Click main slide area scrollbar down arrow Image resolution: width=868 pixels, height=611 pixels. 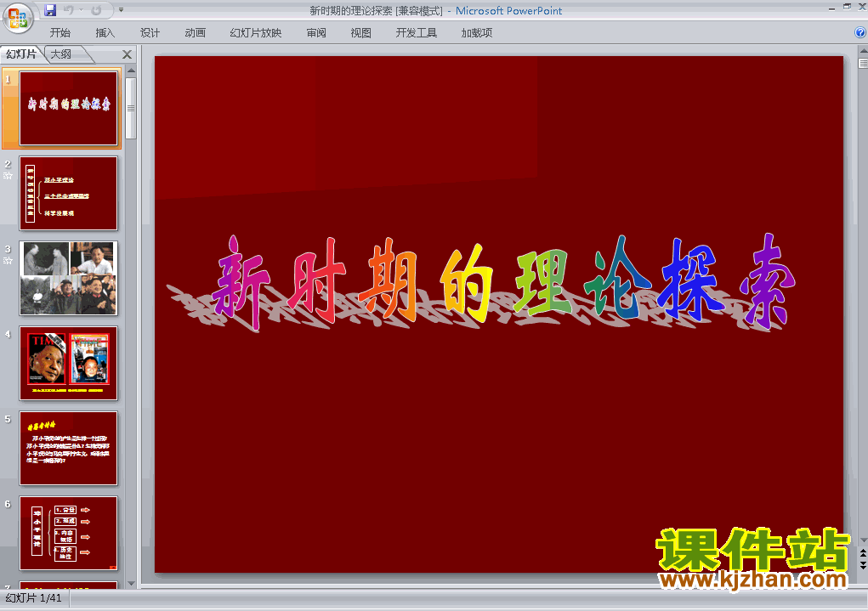pos(863,540)
